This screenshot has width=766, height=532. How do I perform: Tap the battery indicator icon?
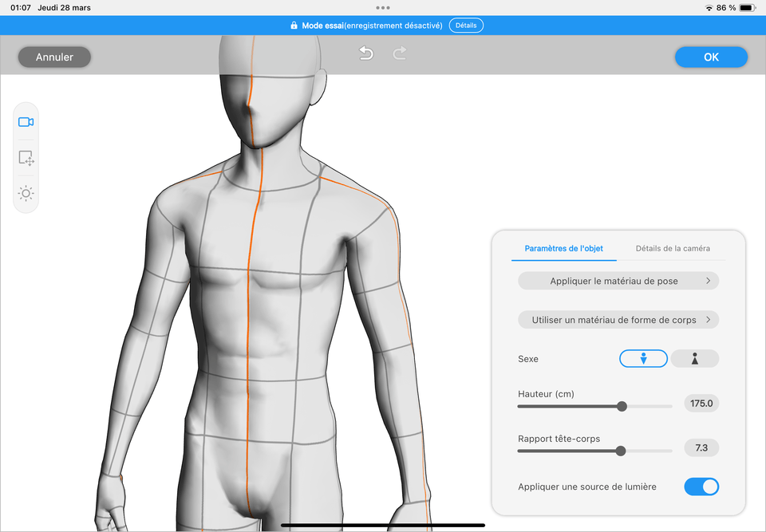[x=748, y=8]
